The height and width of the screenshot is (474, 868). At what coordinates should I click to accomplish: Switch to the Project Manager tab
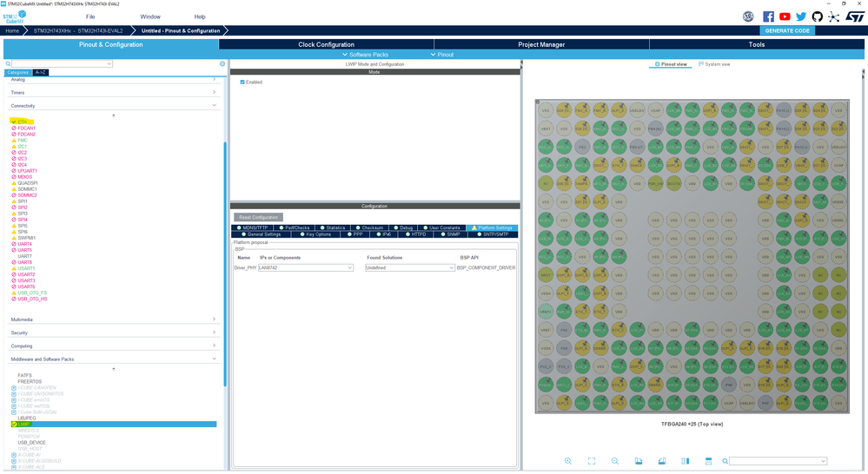click(x=541, y=44)
